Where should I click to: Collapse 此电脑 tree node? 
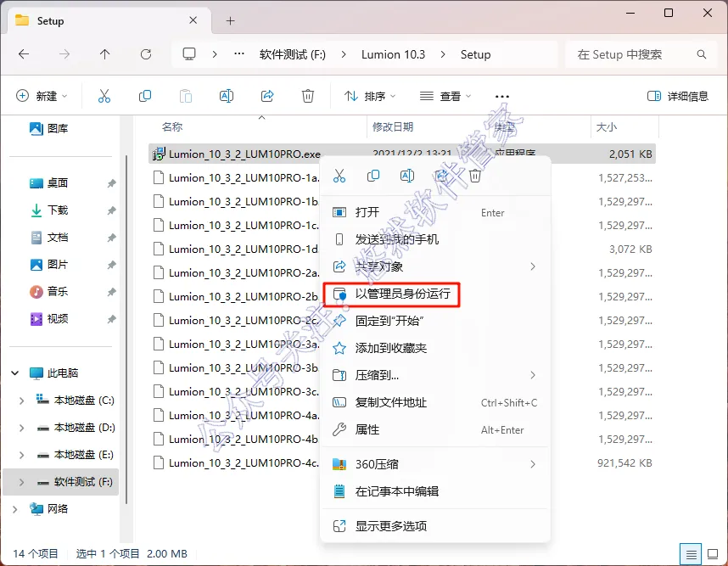click(15, 373)
